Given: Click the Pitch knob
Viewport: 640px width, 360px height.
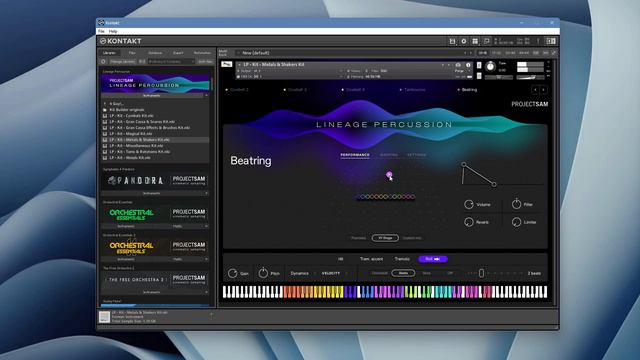Looking at the screenshot, I should tap(263, 273).
